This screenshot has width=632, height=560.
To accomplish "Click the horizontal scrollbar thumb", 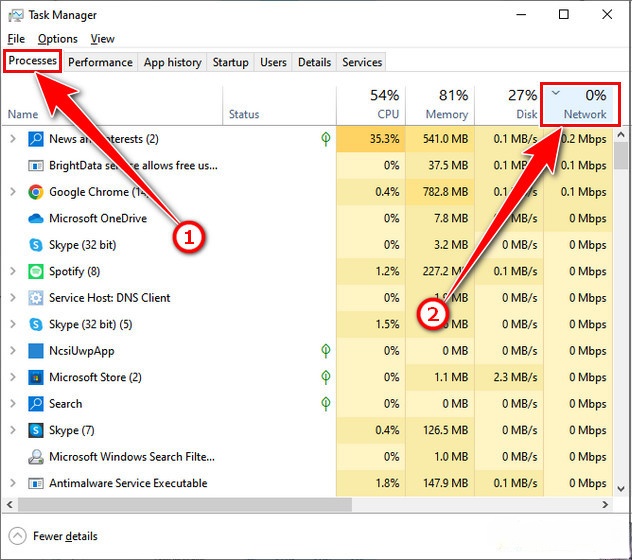I will (185, 504).
